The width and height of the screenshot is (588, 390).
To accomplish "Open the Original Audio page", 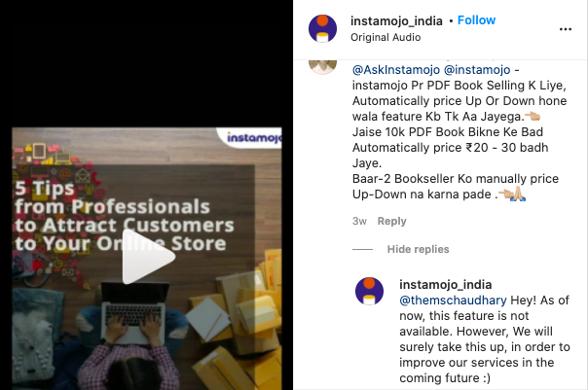I will 386,38.
